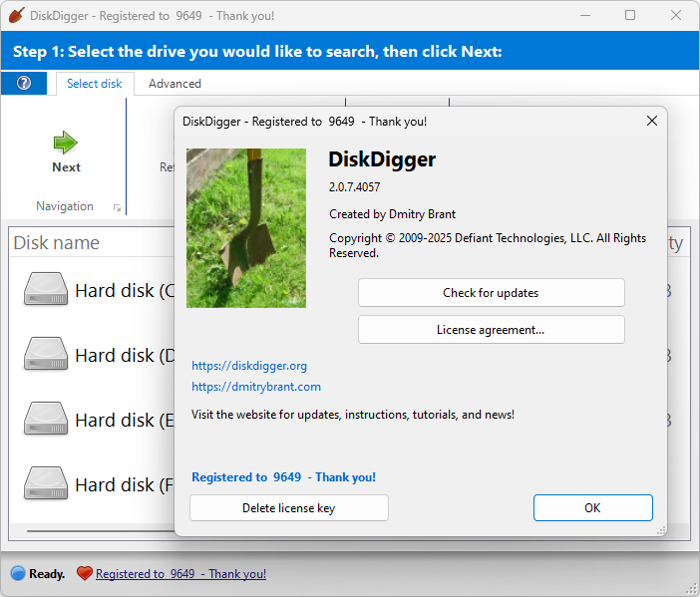Select the Hard disk (F drive icon

click(46, 483)
